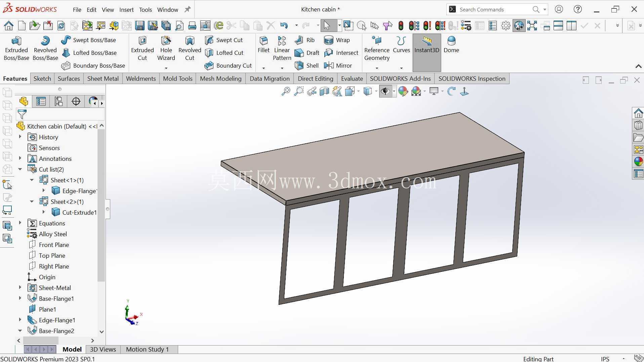Launch the Mirror tool
644x362 pixels.
tap(338, 66)
